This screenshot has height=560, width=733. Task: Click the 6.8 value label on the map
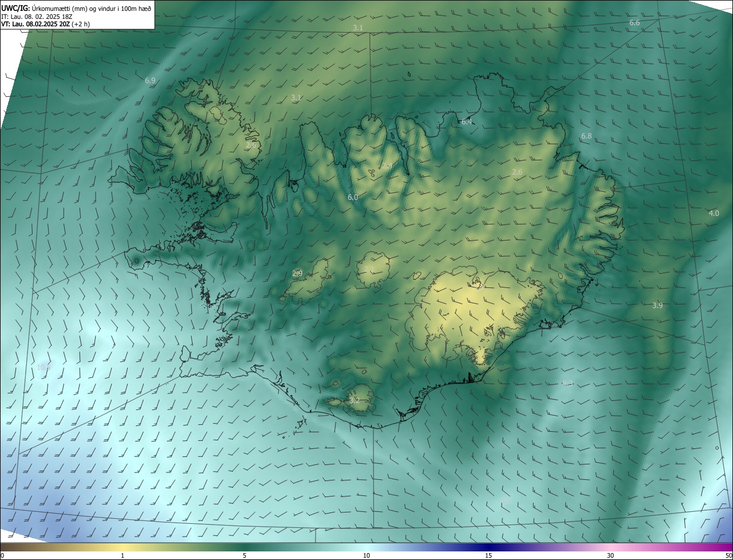(x=586, y=136)
